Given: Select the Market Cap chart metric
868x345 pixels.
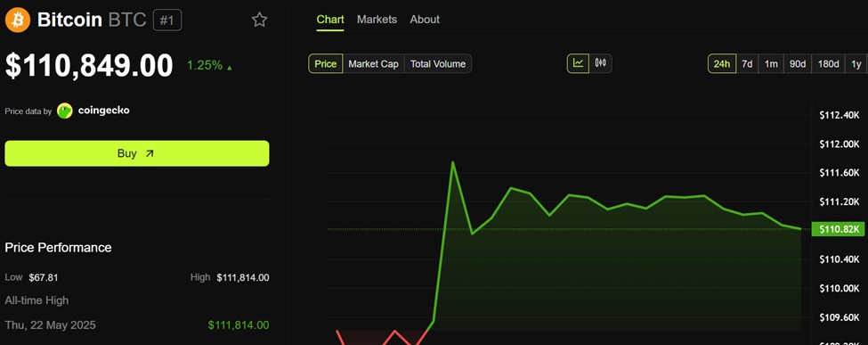Looking at the screenshot, I should [x=374, y=64].
